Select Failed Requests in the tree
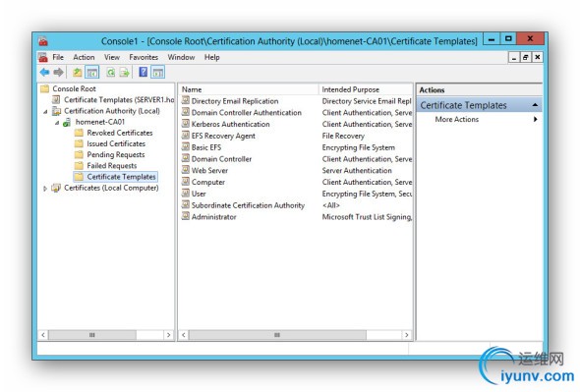580x392 pixels. coord(112,166)
